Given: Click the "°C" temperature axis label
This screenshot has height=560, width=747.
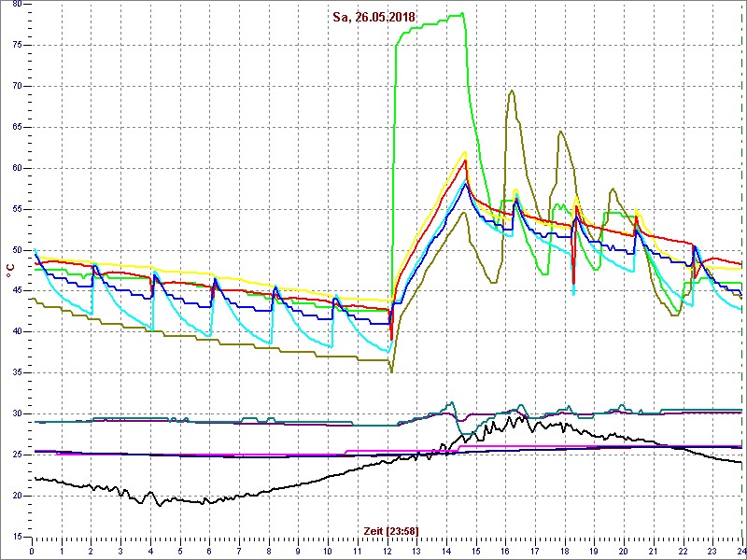Looking at the screenshot, I should click(9, 270).
